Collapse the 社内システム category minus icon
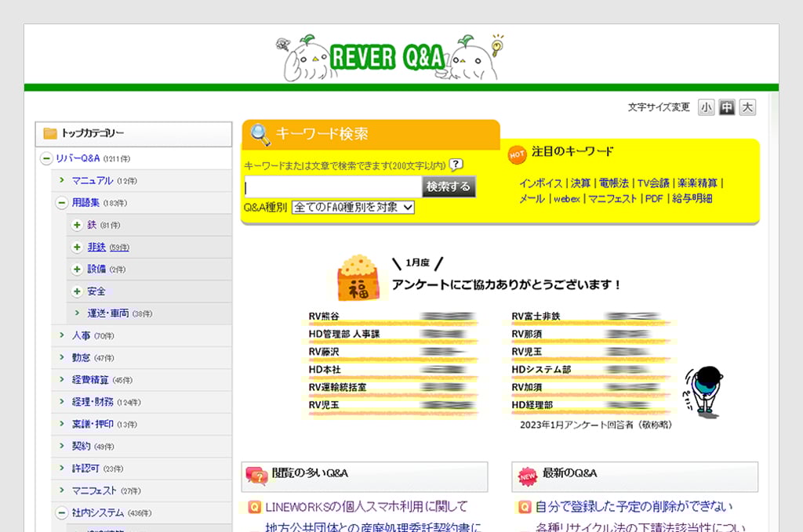Viewport: 803px width, 532px height. tap(61, 513)
